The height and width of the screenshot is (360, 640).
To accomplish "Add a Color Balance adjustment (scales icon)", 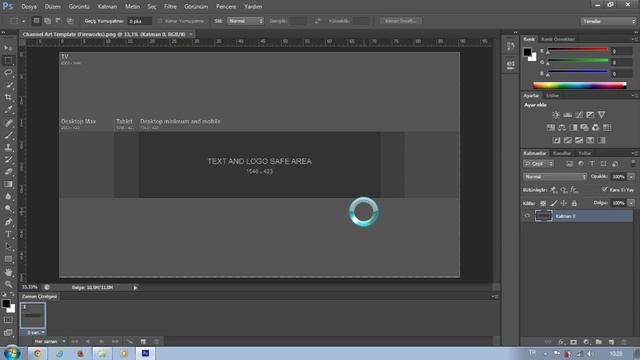I will 562,128.
